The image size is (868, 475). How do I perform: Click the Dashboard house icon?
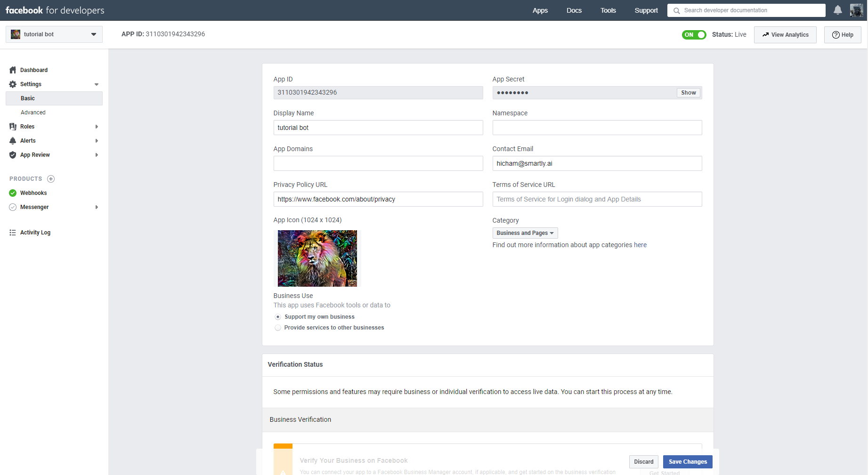[x=13, y=70]
